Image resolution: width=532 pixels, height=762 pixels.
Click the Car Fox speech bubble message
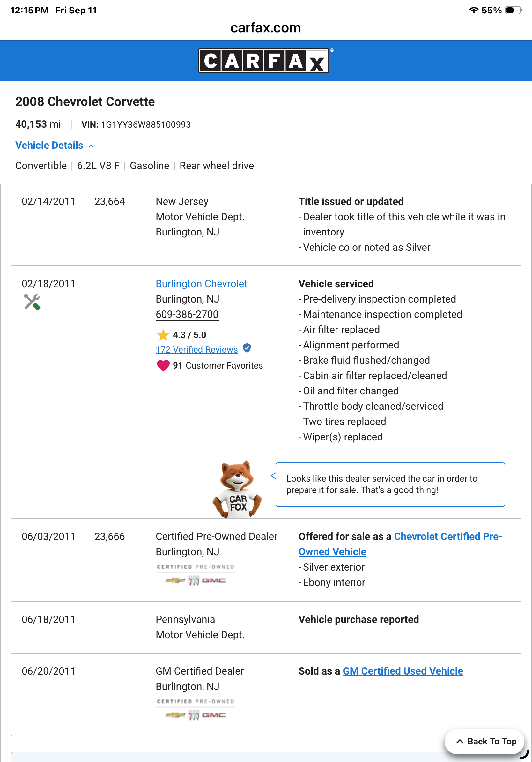click(390, 485)
